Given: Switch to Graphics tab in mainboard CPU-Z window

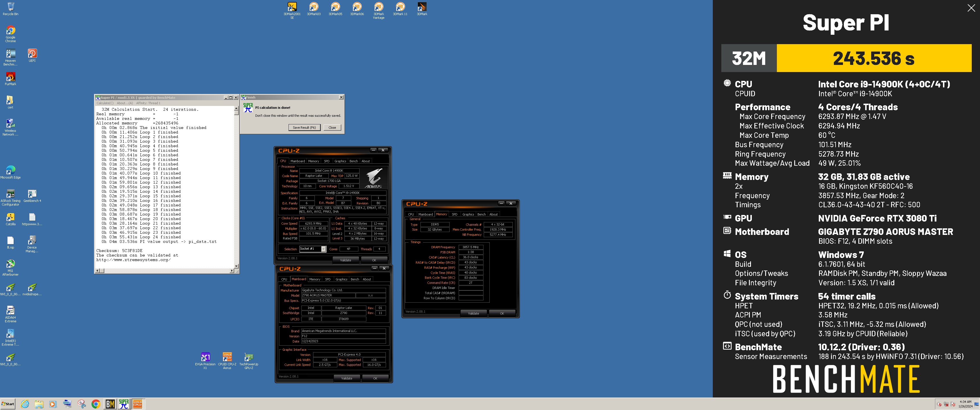Looking at the screenshot, I should pyautogui.click(x=341, y=279).
